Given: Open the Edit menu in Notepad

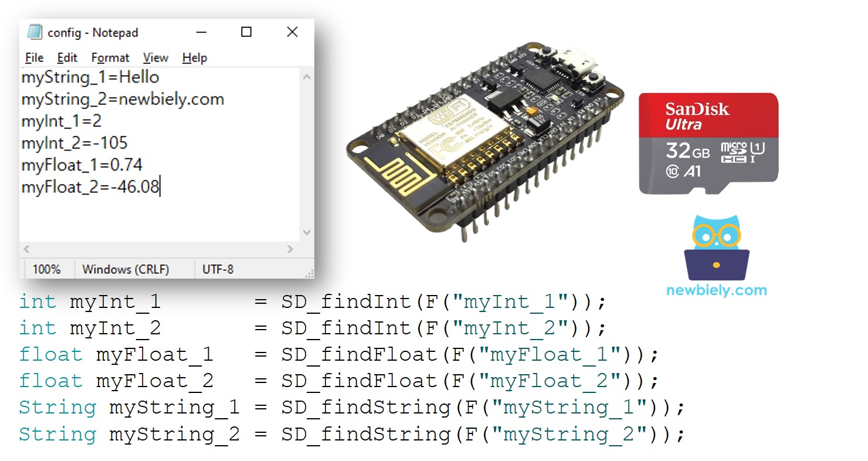Looking at the screenshot, I should click(x=67, y=57).
